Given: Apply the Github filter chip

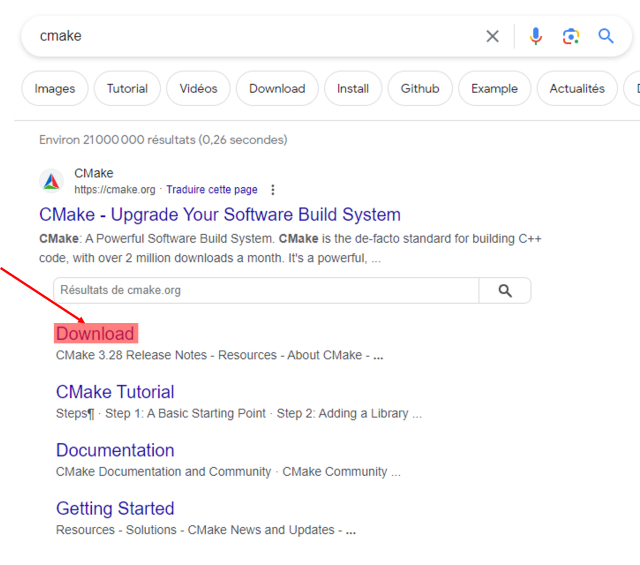Looking at the screenshot, I should pos(420,89).
